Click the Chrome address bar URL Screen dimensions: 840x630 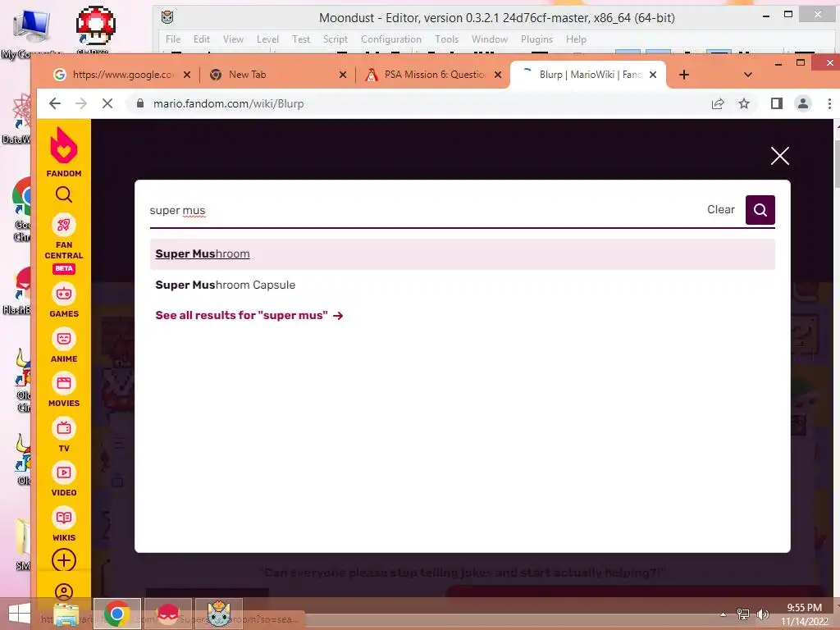[228, 103]
